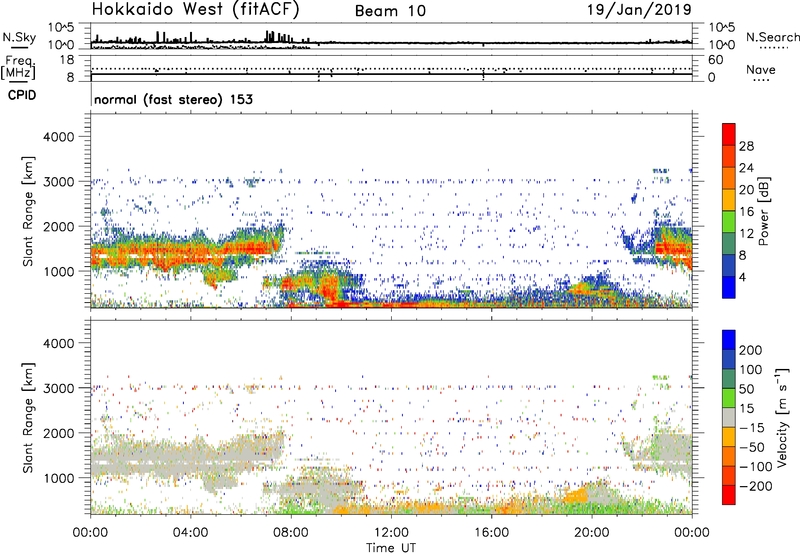800x554 pixels.
Task: Click the "100" label on Velocity colorbar
Action: 751,369
